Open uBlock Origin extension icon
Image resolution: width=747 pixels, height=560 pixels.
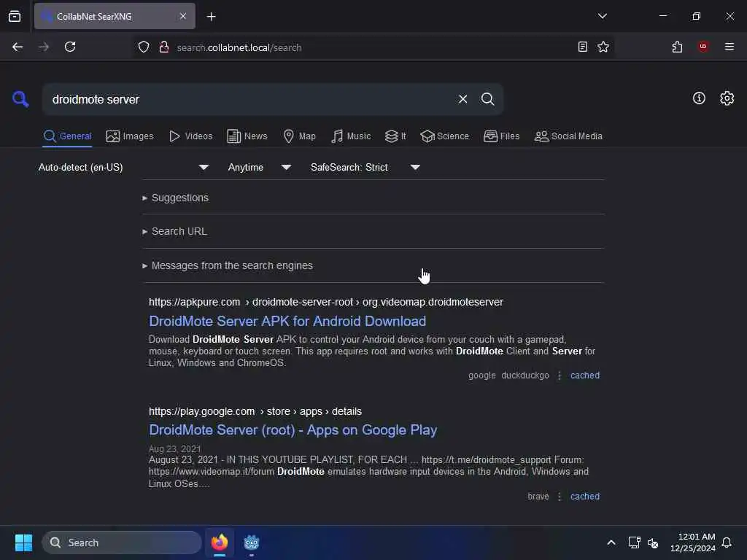(x=703, y=47)
